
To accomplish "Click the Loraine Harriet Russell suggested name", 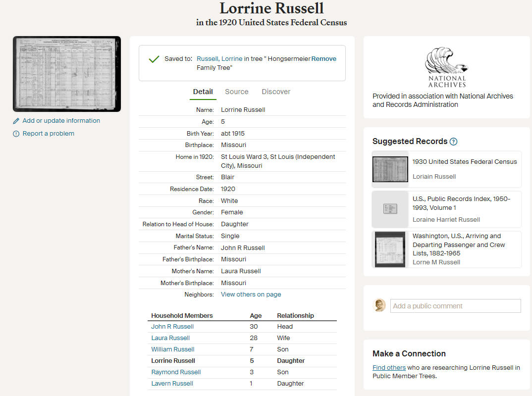I will point(446,220).
